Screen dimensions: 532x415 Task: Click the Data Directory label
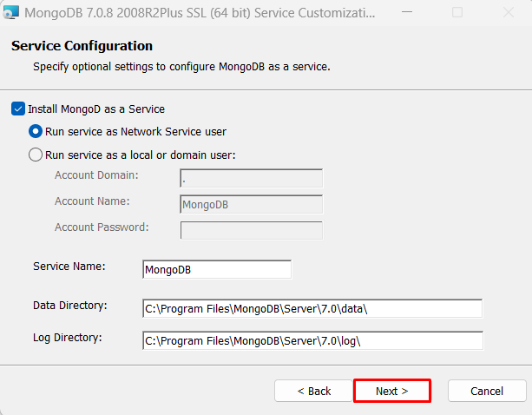69,306
